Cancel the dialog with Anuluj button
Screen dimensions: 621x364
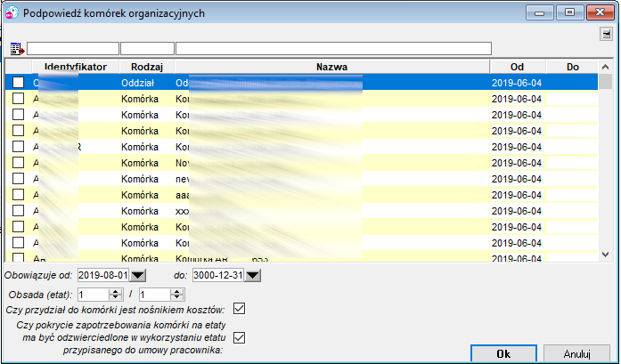click(576, 353)
